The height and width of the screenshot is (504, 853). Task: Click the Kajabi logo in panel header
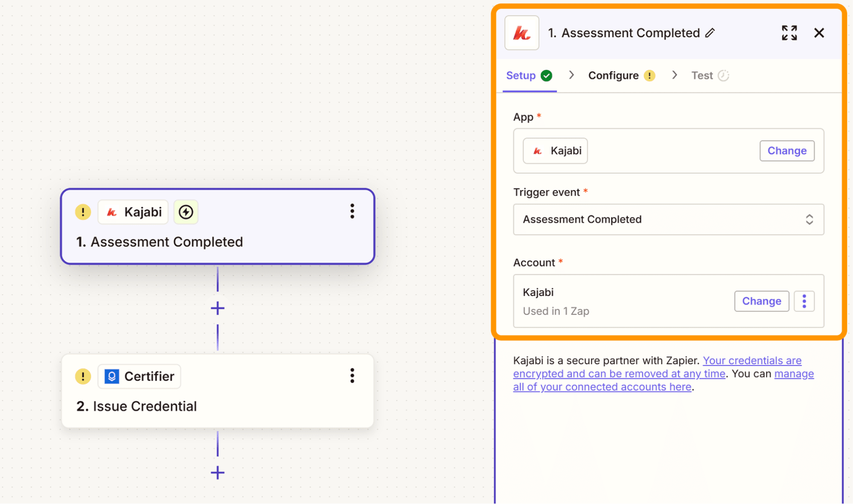[x=521, y=33]
